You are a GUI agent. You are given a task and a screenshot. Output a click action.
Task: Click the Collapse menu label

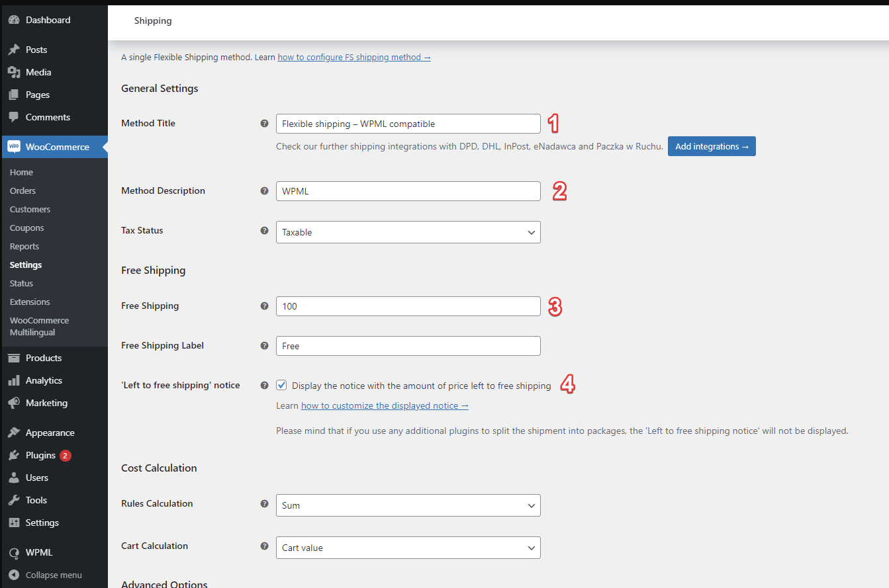[54, 575]
